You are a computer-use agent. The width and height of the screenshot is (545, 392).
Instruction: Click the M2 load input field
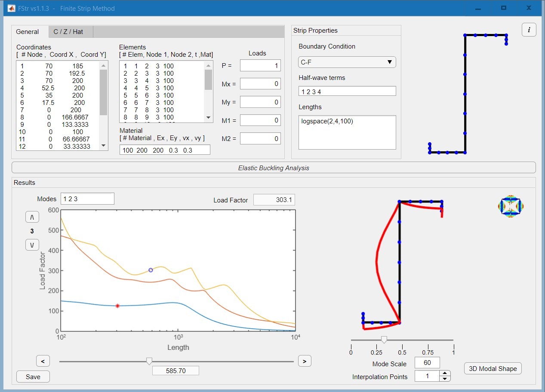click(260, 138)
